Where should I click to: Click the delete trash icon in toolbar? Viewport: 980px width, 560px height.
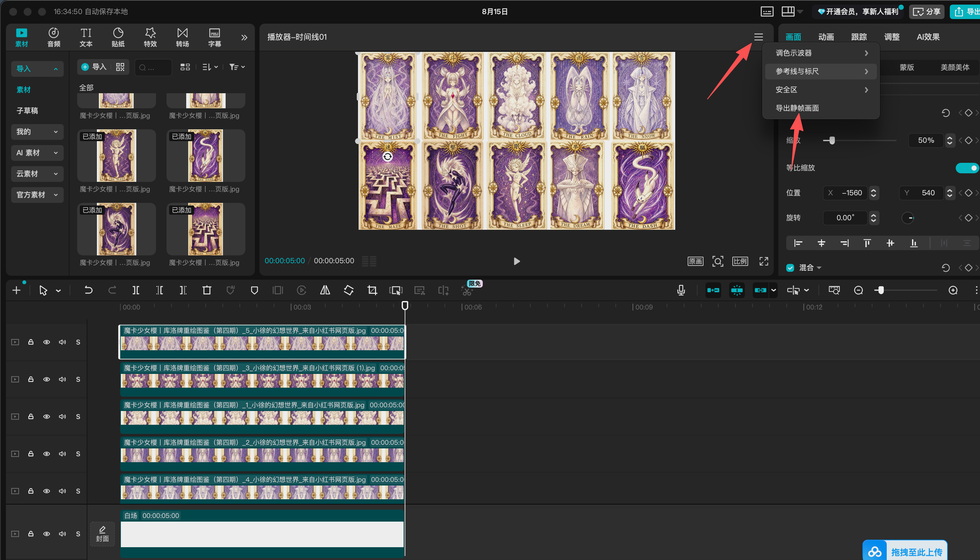207,290
